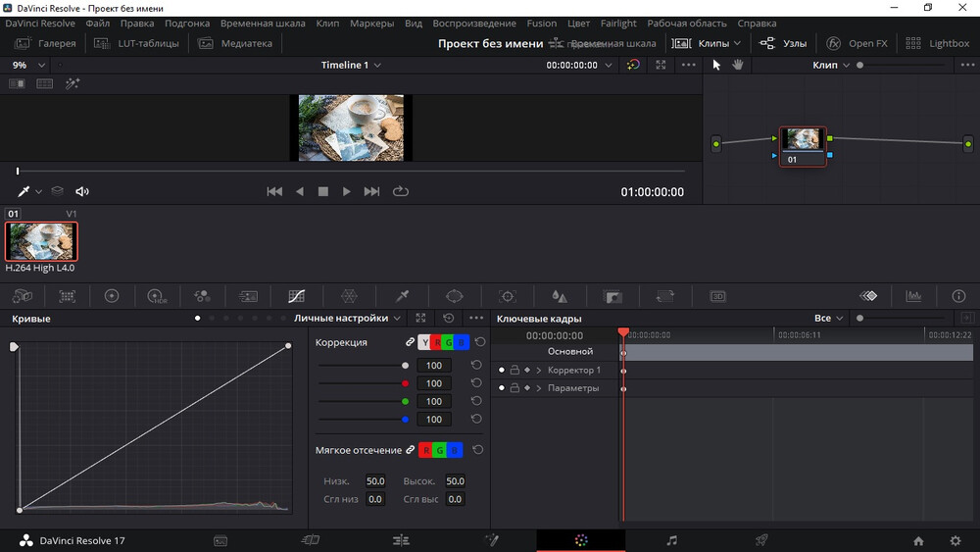Click the blue intensity slider handle

pyautogui.click(x=405, y=420)
